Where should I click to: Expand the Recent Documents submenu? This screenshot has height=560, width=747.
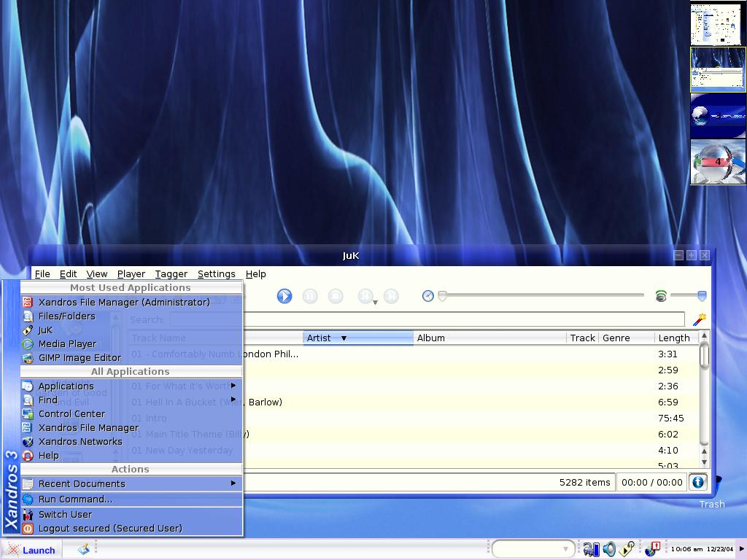pyautogui.click(x=131, y=484)
